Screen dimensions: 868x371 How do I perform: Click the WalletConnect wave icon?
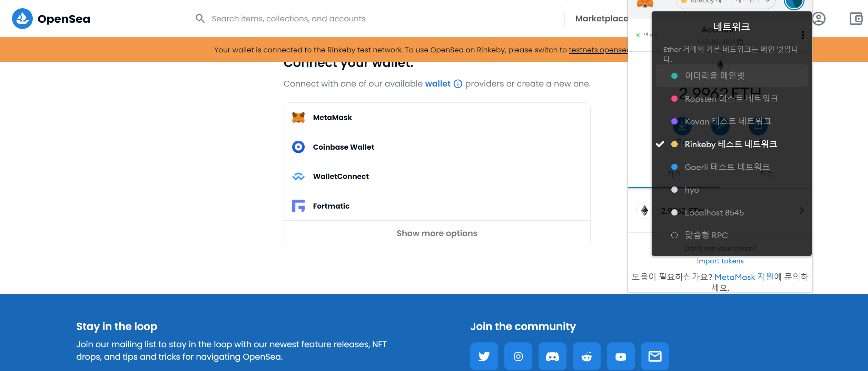[x=298, y=177]
